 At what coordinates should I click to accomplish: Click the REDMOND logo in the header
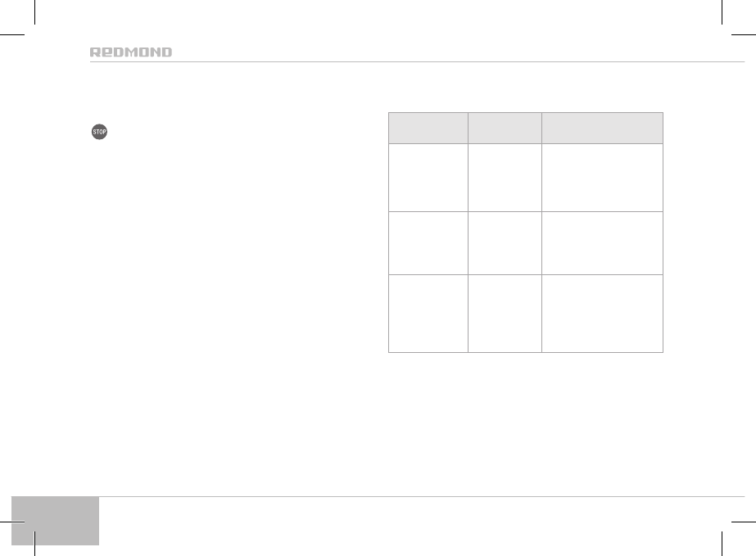(131, 52)
